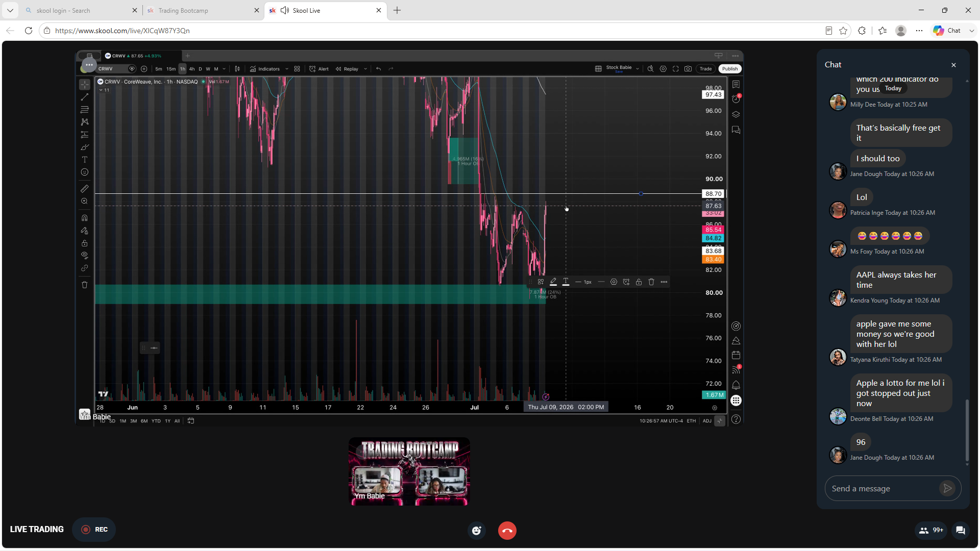This screenshot has width=980, height=551.
Task: Open the indicator templates grid icon
Action: [x=297, y=69]
